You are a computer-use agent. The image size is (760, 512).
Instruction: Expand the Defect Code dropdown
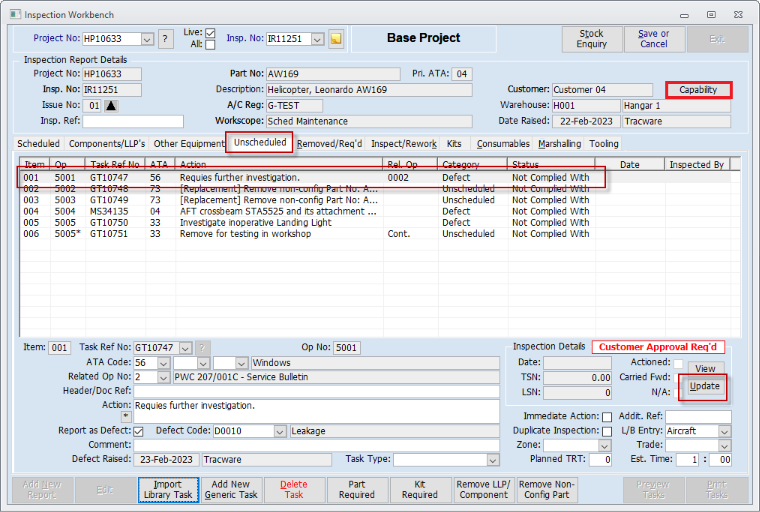pyautogui.click(x=280, y=432)
